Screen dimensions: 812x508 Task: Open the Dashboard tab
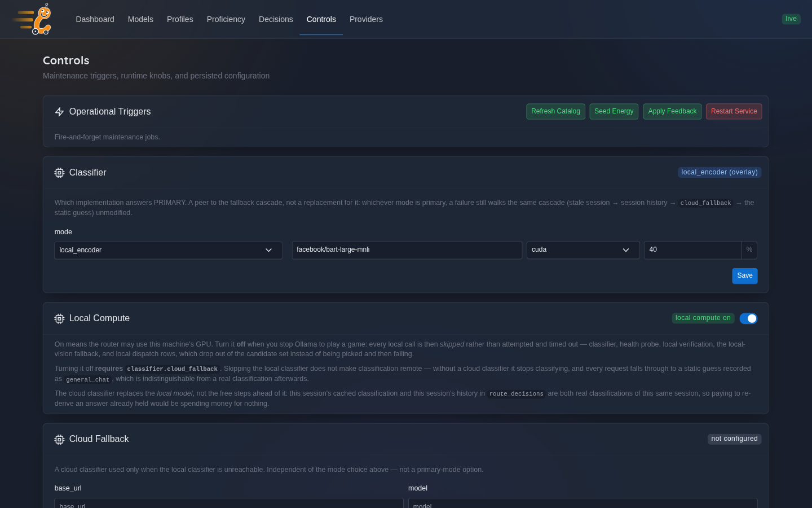(95, 19)
